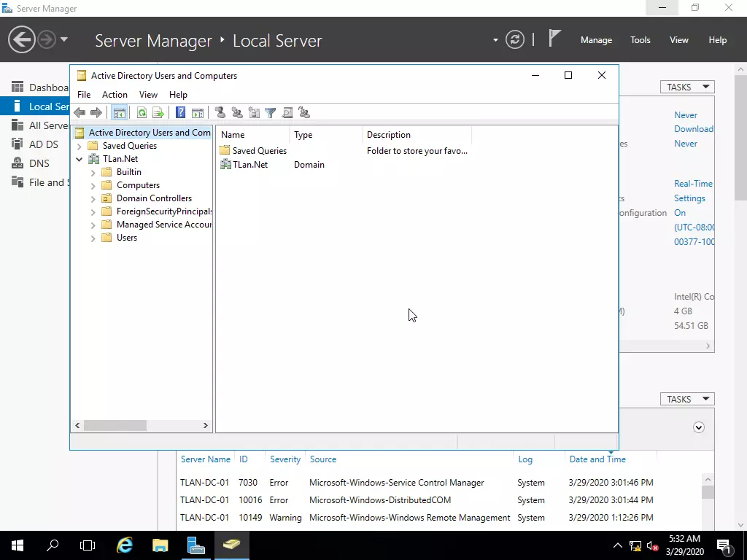Sort the list by the Name column header
This screenshot has width=747, height=560.
click(253, 135)
